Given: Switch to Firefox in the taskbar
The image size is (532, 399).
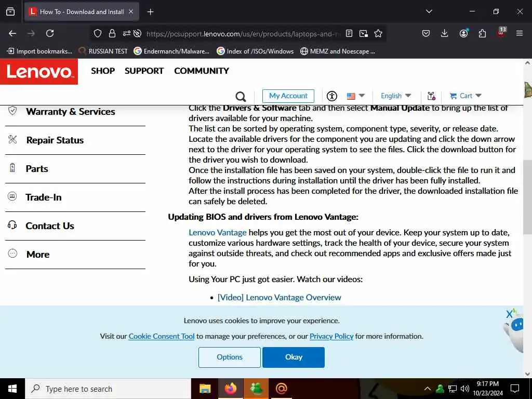Looking at the screenshot, I should (230, 389).
